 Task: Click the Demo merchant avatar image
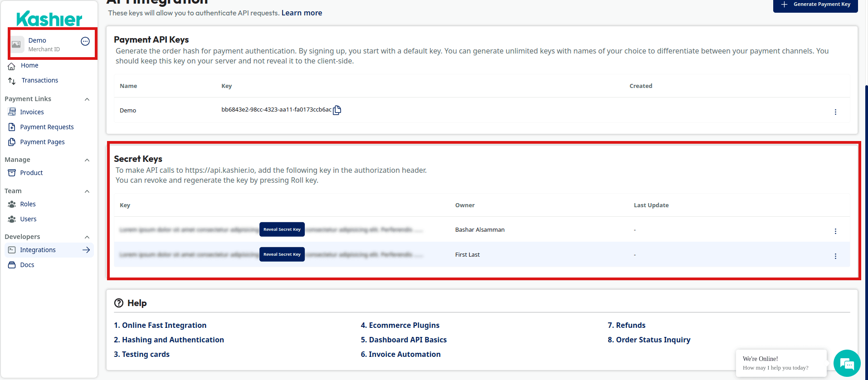tap(16, 44)
